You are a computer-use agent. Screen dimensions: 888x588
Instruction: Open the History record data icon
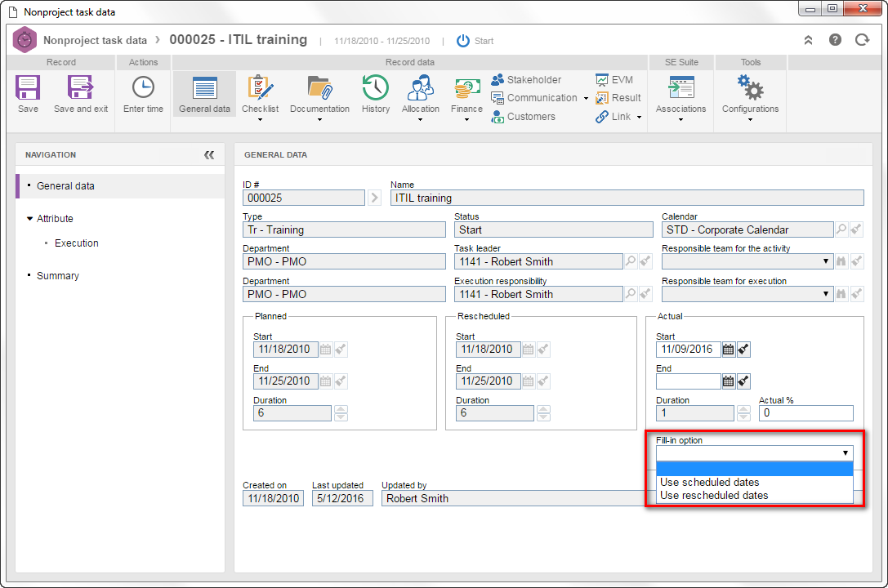tap(376, 87)
